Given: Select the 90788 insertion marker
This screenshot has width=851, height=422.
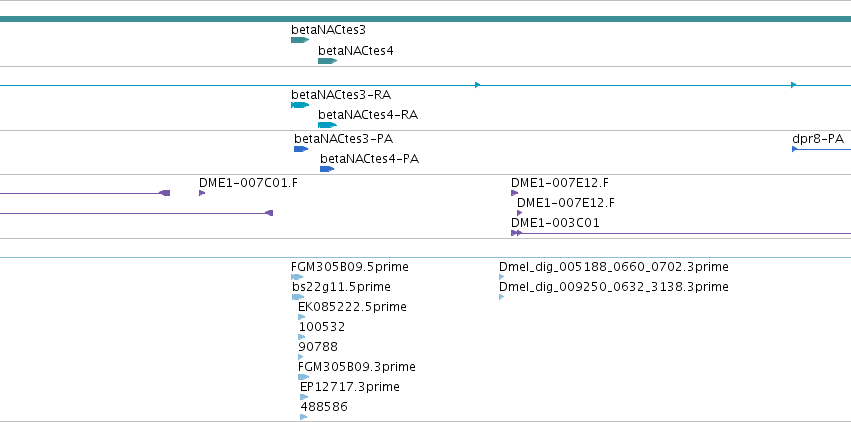Looking at the screenshot, I should tap(301, 357).
